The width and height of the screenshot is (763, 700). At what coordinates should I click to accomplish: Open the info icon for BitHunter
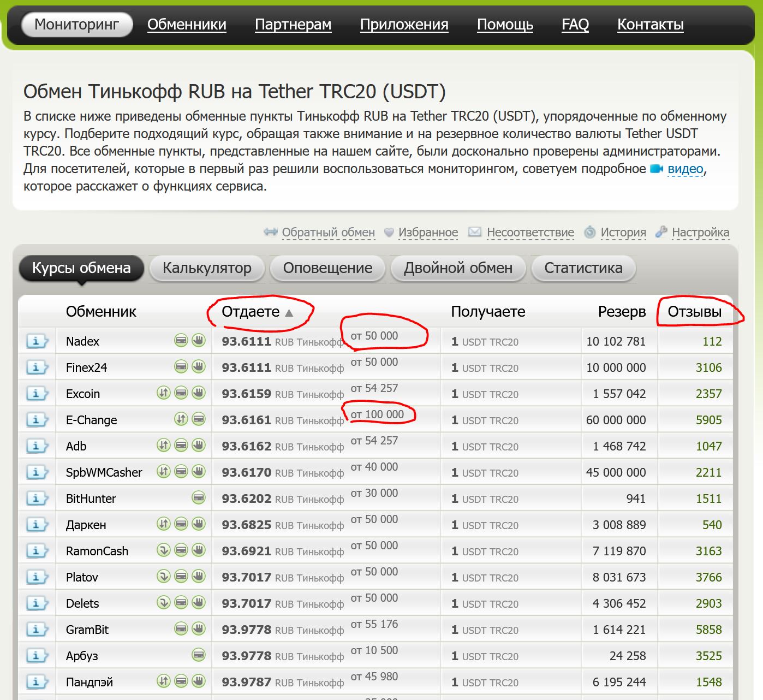click(x=37, y=499)
